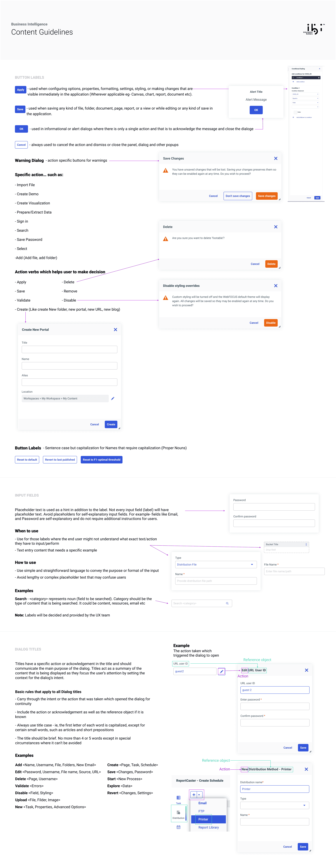Delete Condition 1 using the trash icon
Screen dimensions: 336x868
click(319, 78)
